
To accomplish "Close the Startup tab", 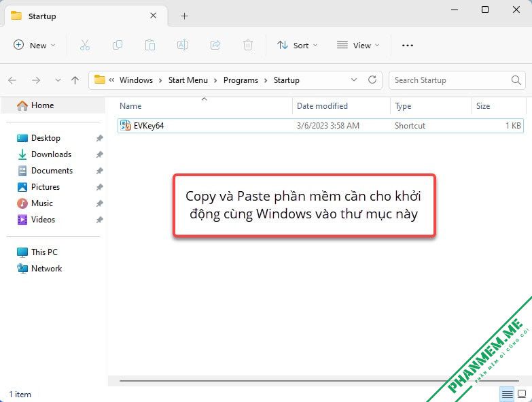I will coord(154,16).
